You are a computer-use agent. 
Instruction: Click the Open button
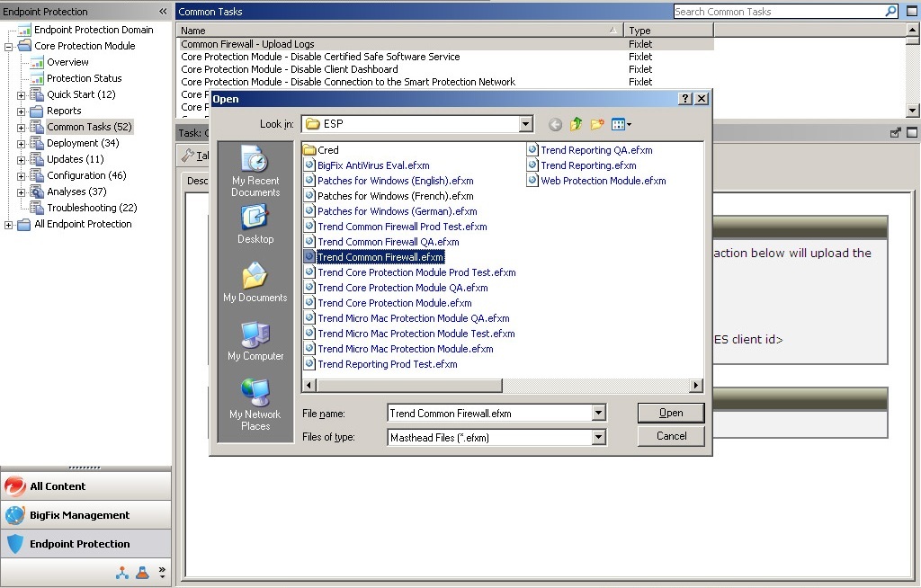pyautogui.click(x=671, y=413)
